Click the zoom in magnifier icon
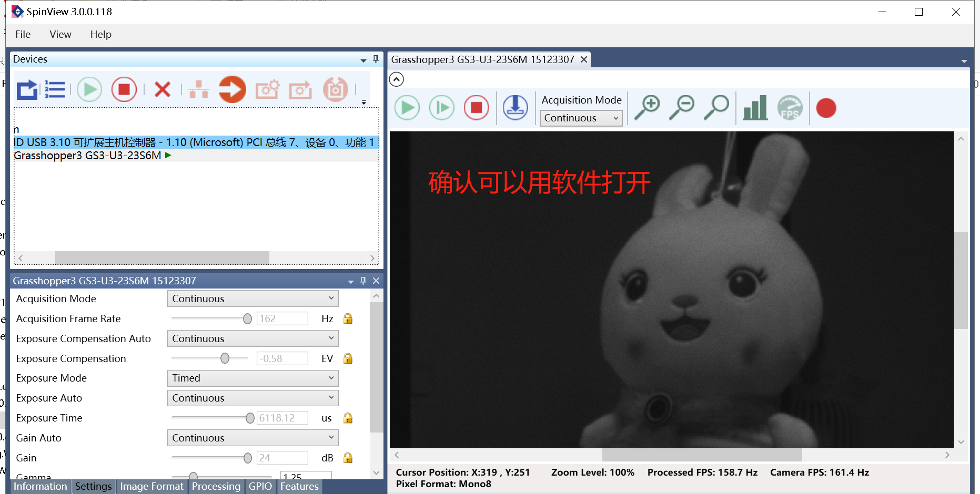 pyautogui.click(x=647, y=108)
